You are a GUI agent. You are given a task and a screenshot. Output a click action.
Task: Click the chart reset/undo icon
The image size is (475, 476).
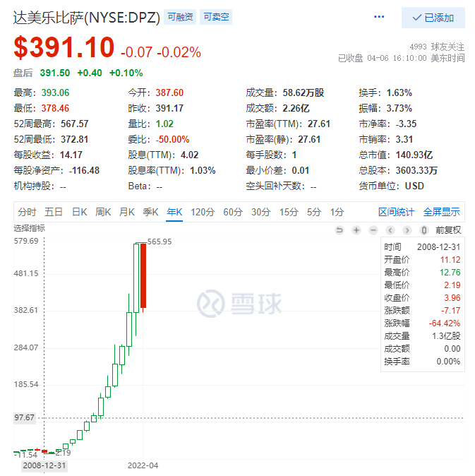(339, 230)
